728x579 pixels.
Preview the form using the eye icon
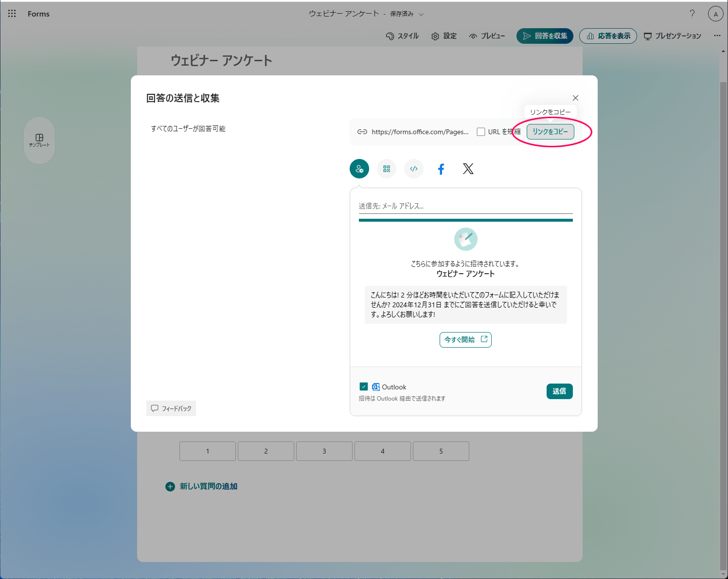pyautogui.click(x=487, y=35)
